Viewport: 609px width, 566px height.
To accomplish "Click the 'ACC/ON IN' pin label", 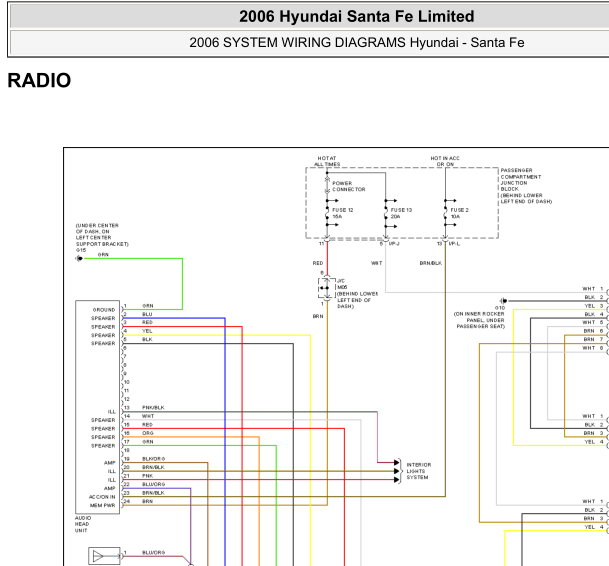I will 102,497.
